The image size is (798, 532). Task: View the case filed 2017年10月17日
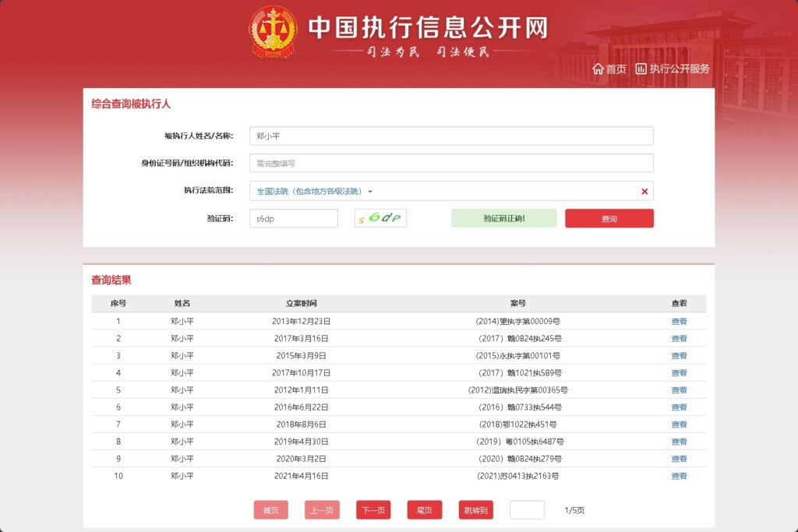pyautogui.click(x=679, y=373)
